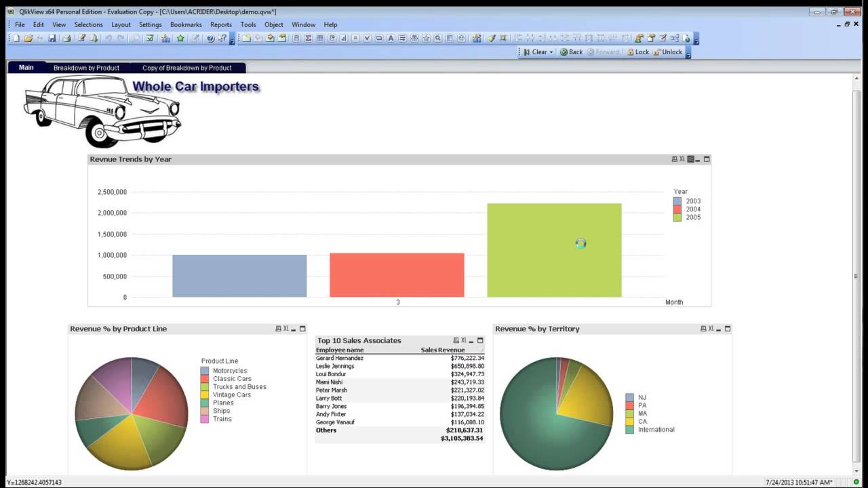Open the Object menu

(274, 24)
